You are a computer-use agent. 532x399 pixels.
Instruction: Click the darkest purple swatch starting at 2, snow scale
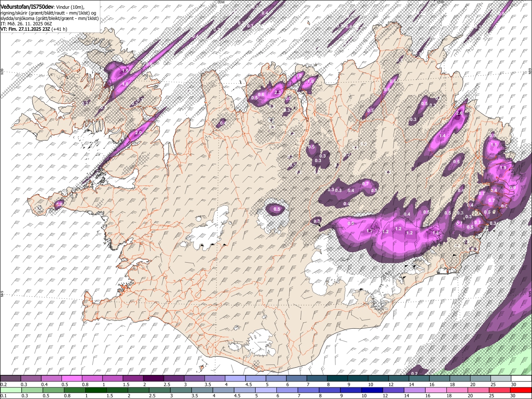coord(153,379)
